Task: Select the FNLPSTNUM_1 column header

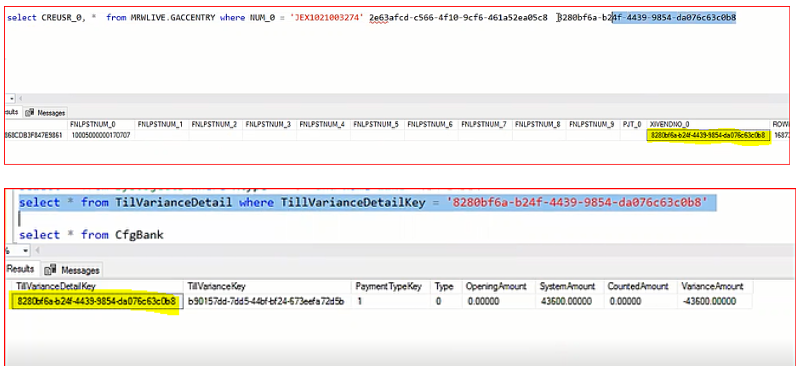Action: [x=161, y=125]
